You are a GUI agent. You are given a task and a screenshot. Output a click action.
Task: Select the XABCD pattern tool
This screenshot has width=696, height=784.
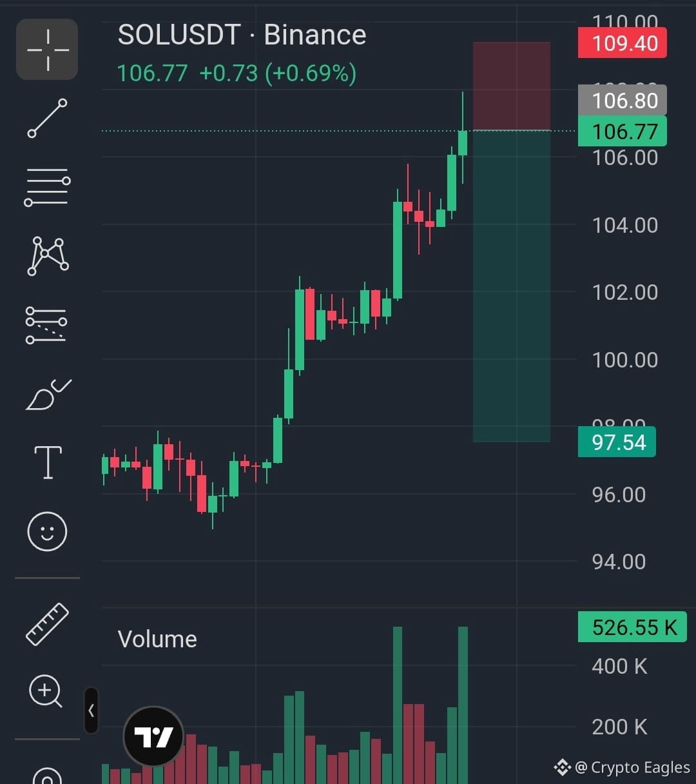coord(48,256)
